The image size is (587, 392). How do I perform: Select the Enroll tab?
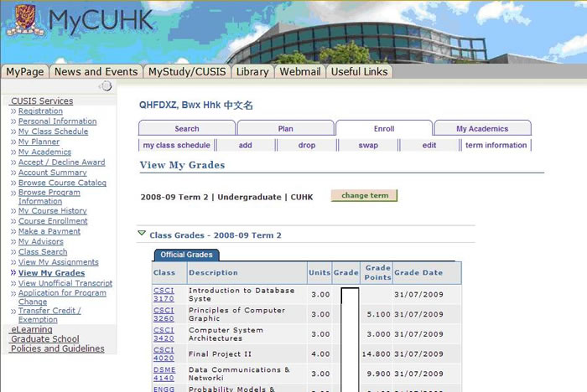point(384,128)
